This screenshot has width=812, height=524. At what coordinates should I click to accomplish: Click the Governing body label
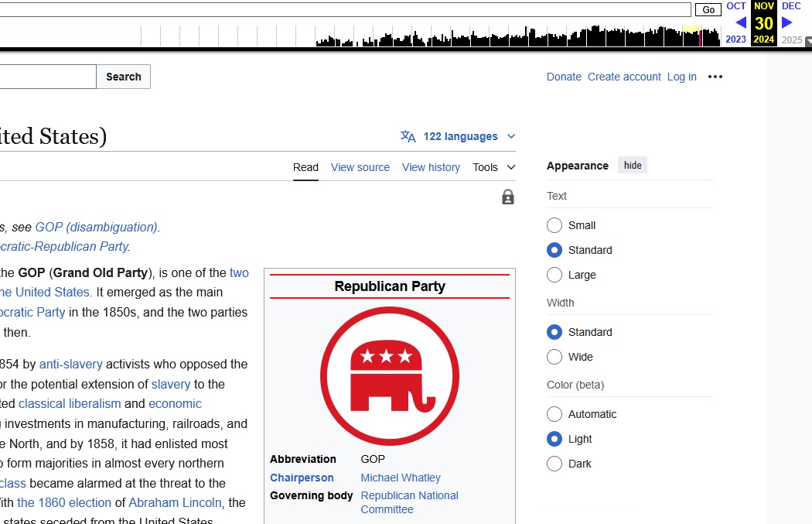[311, 495]
